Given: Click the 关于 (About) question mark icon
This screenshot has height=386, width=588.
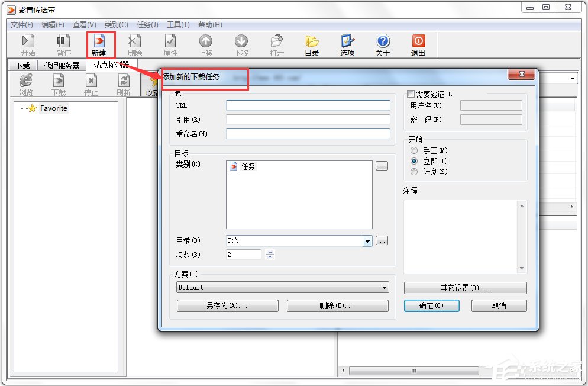Looking at the screenshot, I should click(383, 44).
